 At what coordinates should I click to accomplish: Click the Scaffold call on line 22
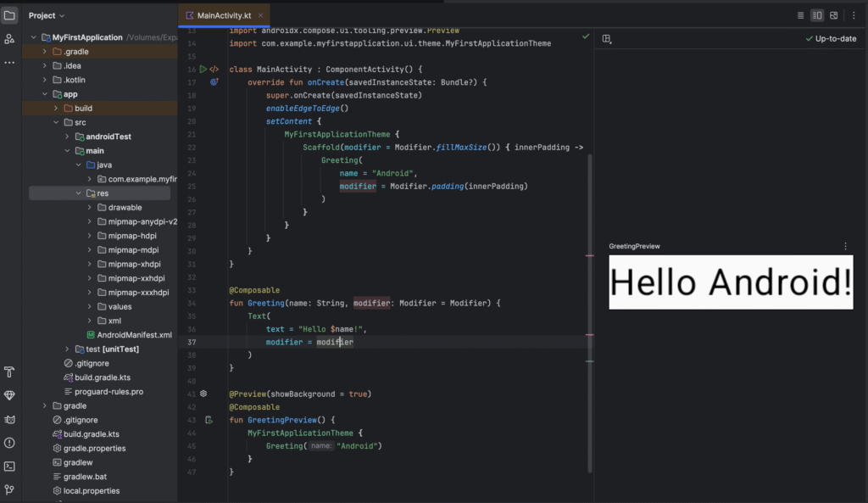321,148
